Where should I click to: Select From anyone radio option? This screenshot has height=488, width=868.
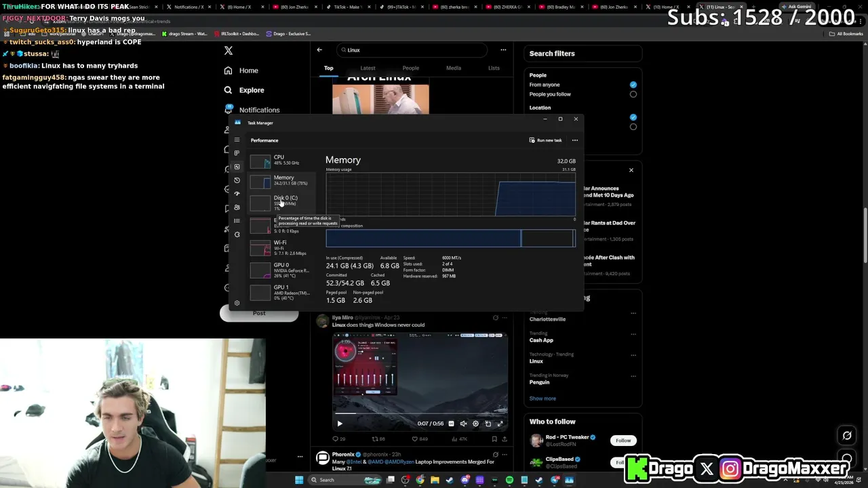(633, 85)
